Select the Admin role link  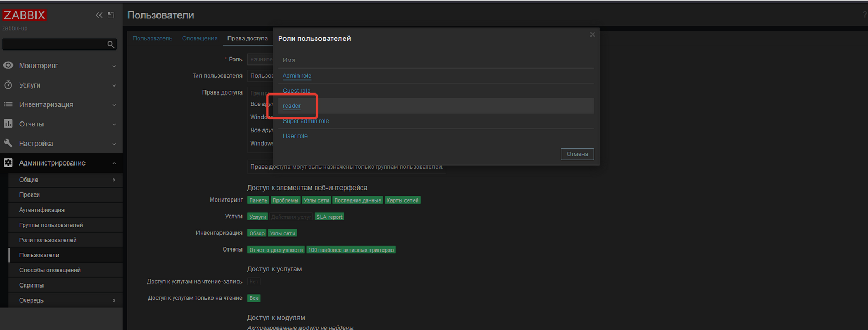(x=297, y=76)
